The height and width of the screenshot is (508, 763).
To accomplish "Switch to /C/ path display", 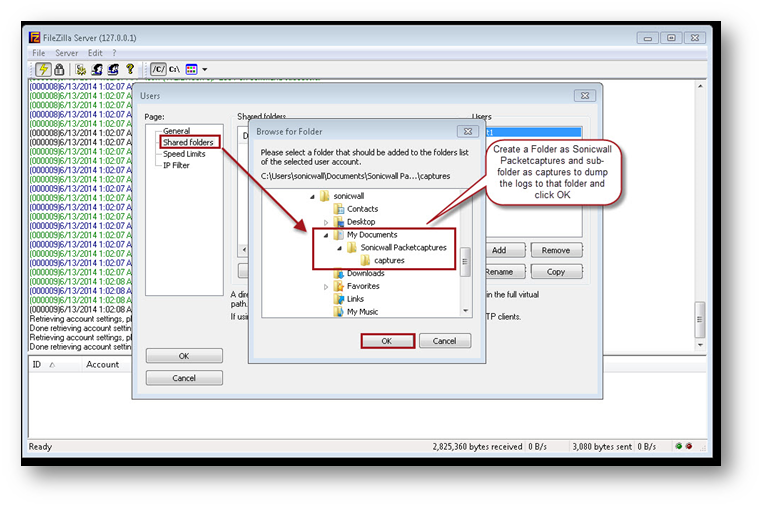I will [158, 70].
